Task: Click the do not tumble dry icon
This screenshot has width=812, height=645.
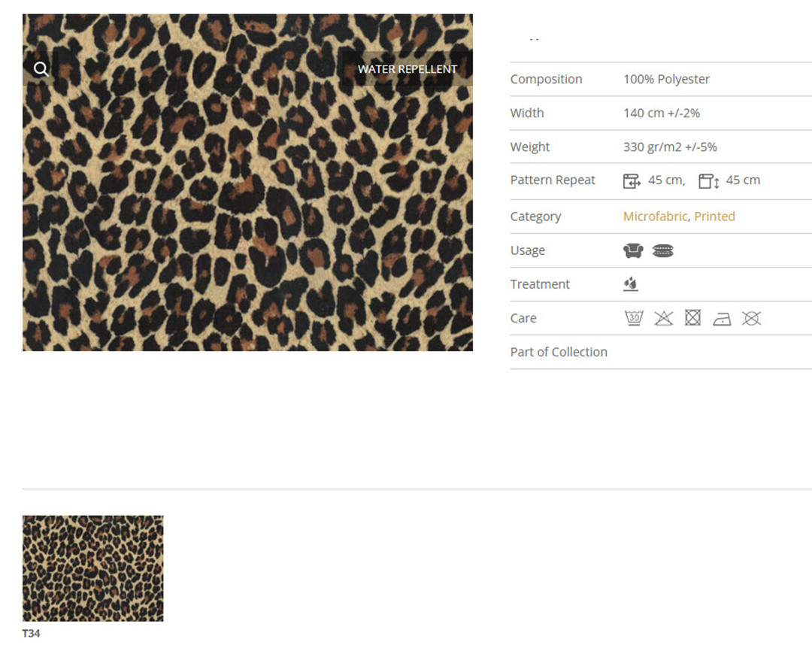Action: coord(692,318)
